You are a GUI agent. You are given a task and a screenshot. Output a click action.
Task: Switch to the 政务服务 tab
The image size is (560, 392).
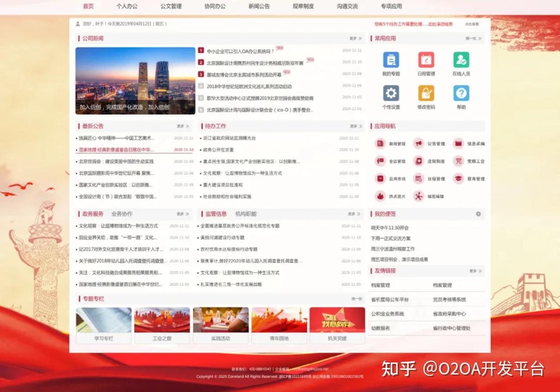(x=93, y=214)
